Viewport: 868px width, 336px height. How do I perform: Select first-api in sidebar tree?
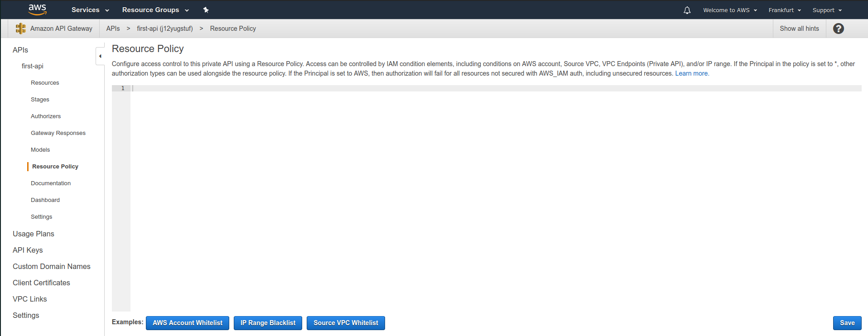coord(33,66)
